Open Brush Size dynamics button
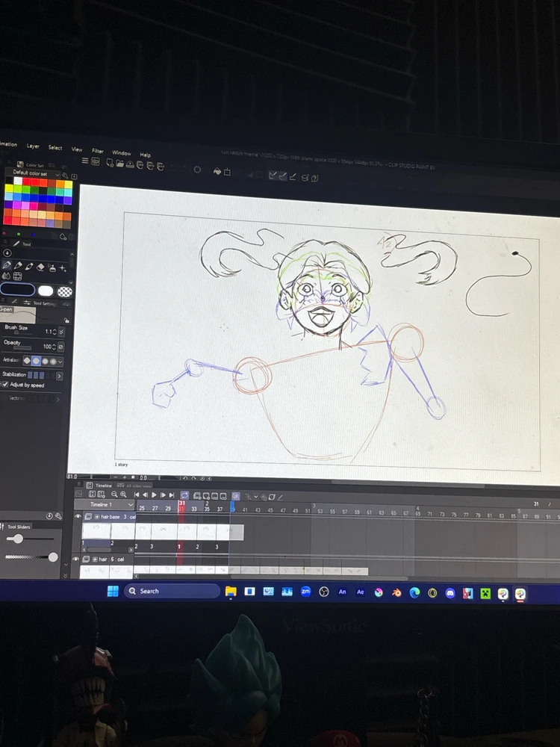This screenshot has width=560, height=747. coord(61,332)
